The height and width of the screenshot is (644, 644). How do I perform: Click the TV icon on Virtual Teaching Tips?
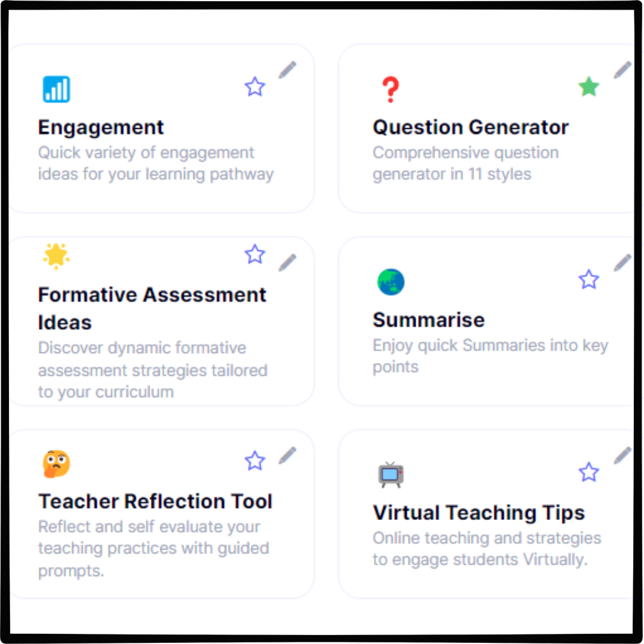pyautogui.click(x=391, y=474)
